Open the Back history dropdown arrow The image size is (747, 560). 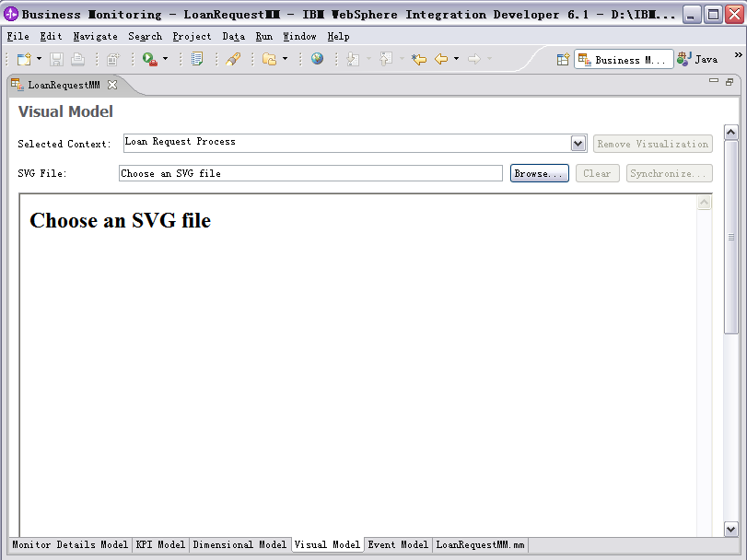(456, 59)
